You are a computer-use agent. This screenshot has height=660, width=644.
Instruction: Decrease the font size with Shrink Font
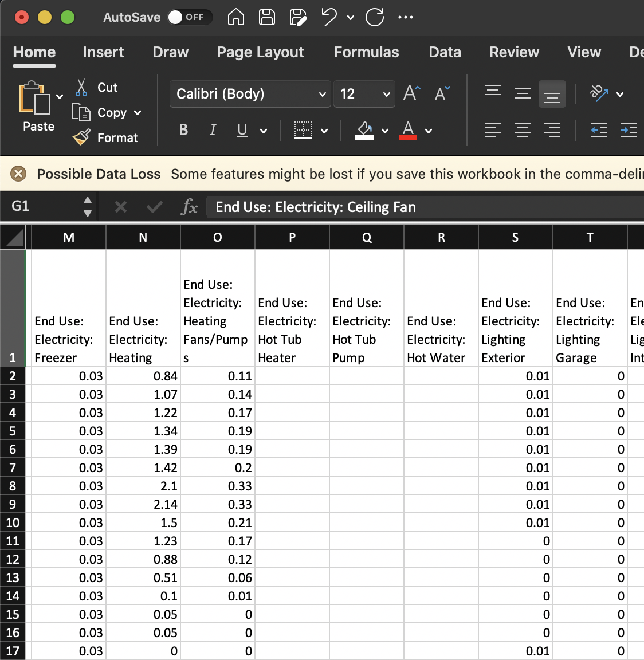click(x=441, y=93)
